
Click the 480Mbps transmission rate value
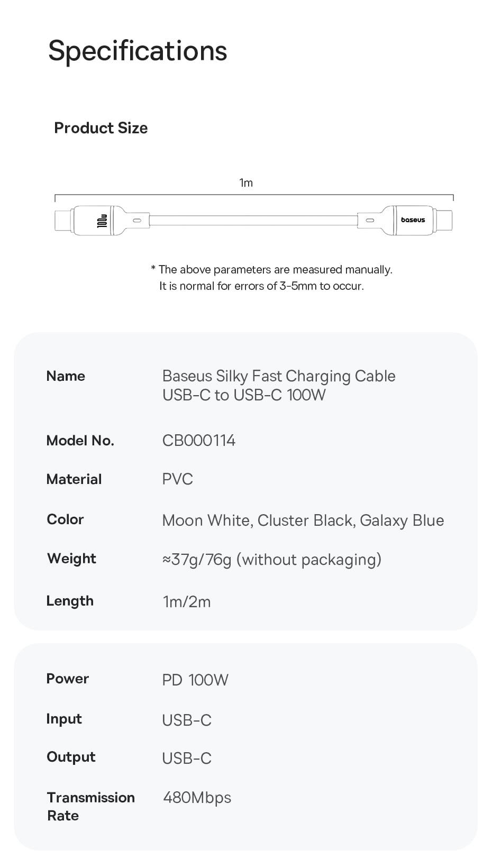pyautogui.click(x=197, y=798)
